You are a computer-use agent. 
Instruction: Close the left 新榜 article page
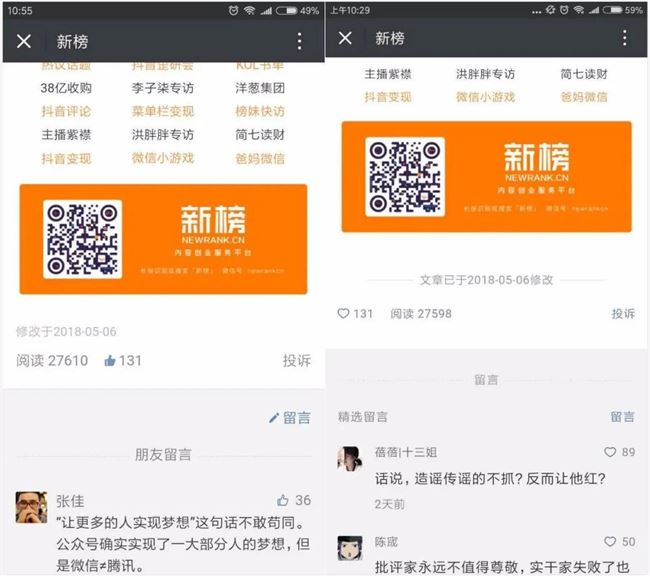(24, 41)
